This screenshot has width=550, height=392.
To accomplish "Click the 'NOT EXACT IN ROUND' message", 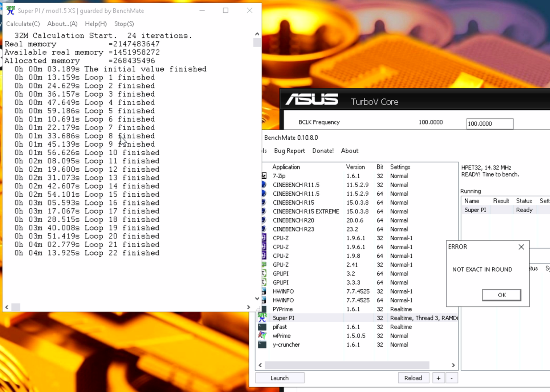I will (482, 269).
